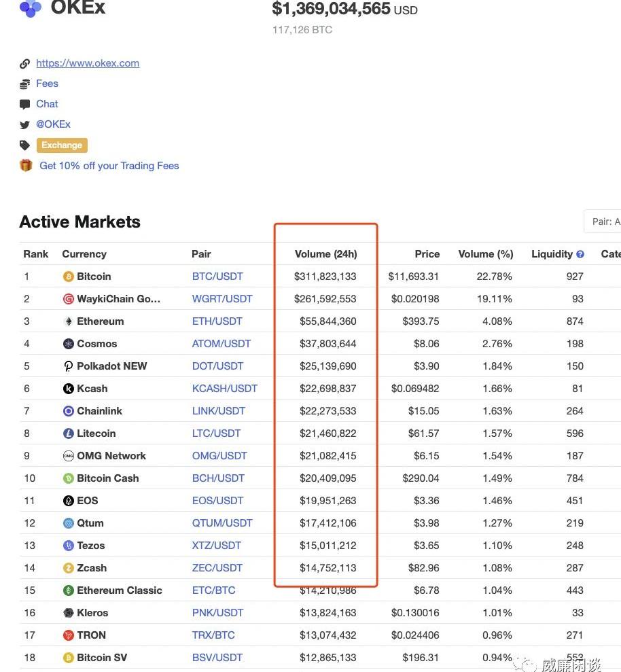Click the WaykiChain coin icon
Screen dimensions: 621x672
click(69, 299)
